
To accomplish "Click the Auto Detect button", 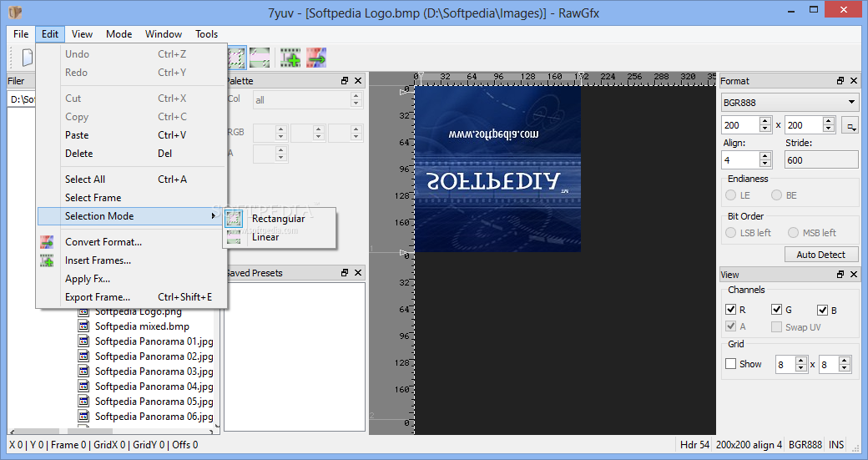I will [821, 254].
